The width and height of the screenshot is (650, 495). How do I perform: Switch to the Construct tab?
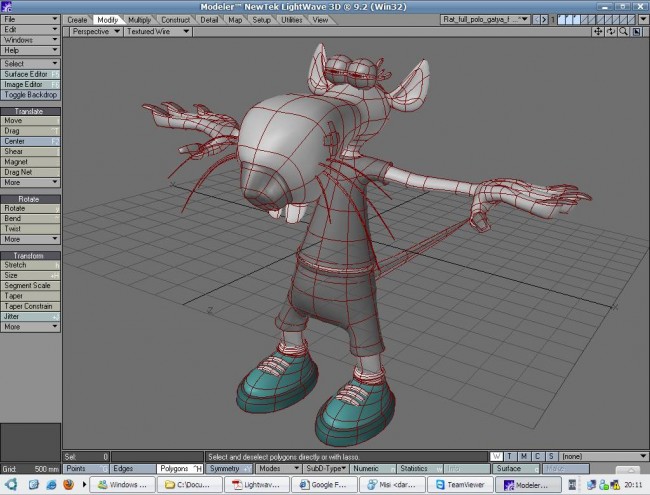pos(175,19)
